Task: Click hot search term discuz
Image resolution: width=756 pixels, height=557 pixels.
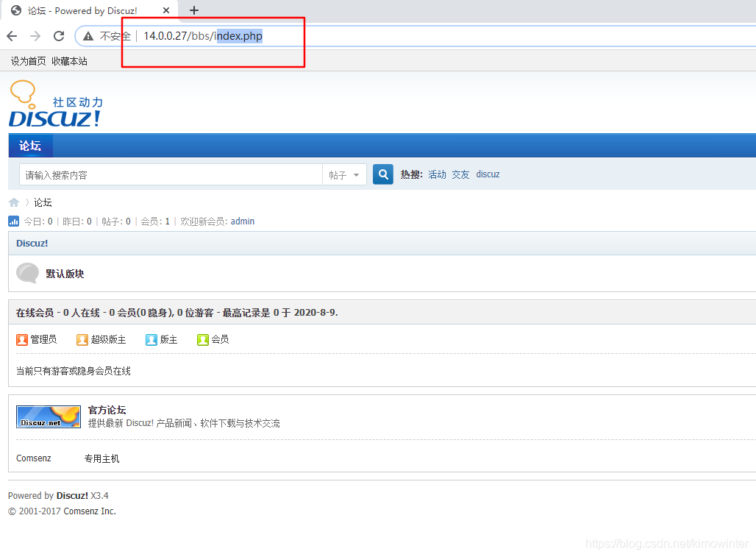Action: click(488, 174)
